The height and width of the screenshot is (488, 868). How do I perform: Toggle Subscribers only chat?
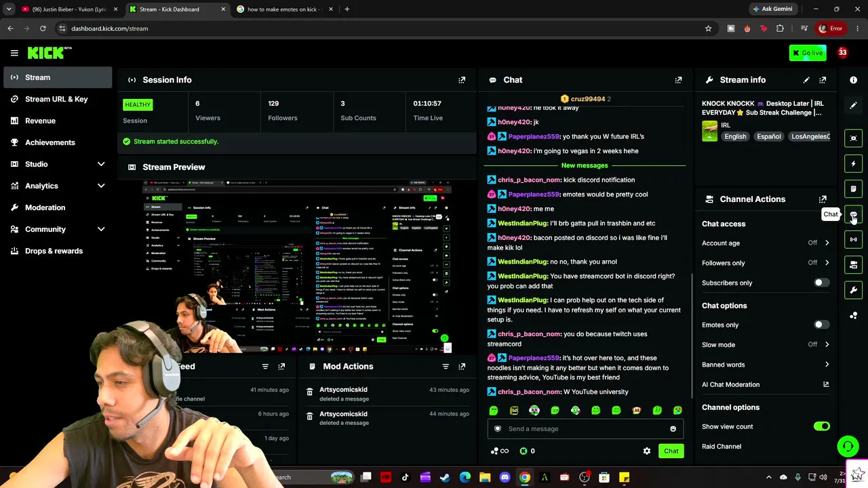click(821, 283)
